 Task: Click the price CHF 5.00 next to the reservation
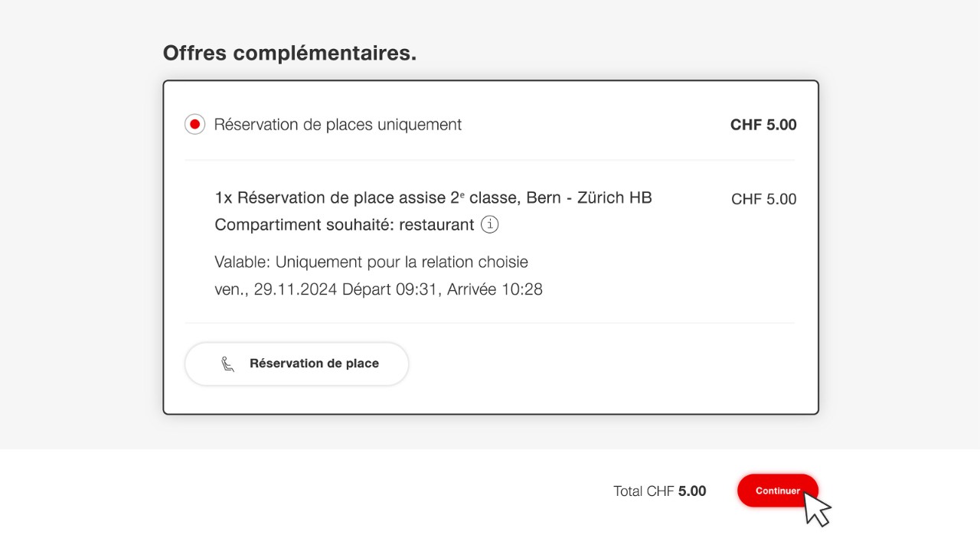click(763, 198)
